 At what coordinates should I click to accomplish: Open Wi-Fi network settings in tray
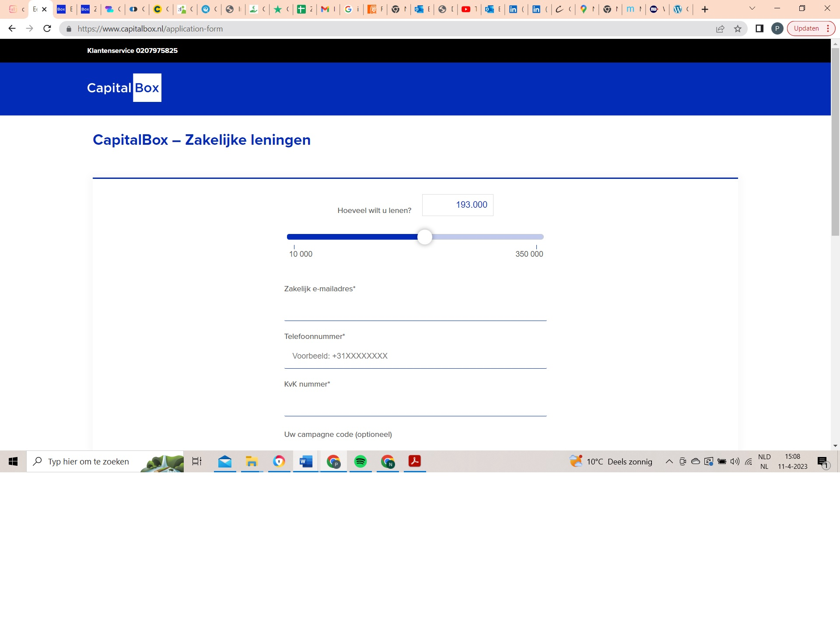point(749,461)
